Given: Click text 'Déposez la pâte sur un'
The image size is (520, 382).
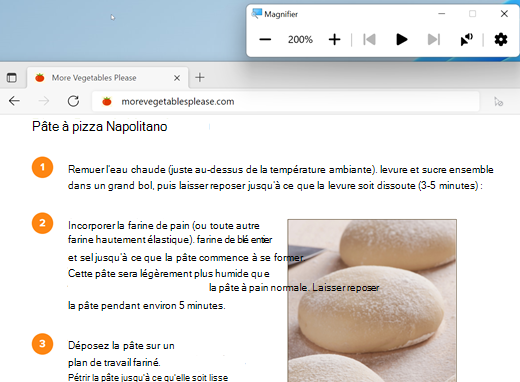Looking at the screenshot, I should coord(121,345).
